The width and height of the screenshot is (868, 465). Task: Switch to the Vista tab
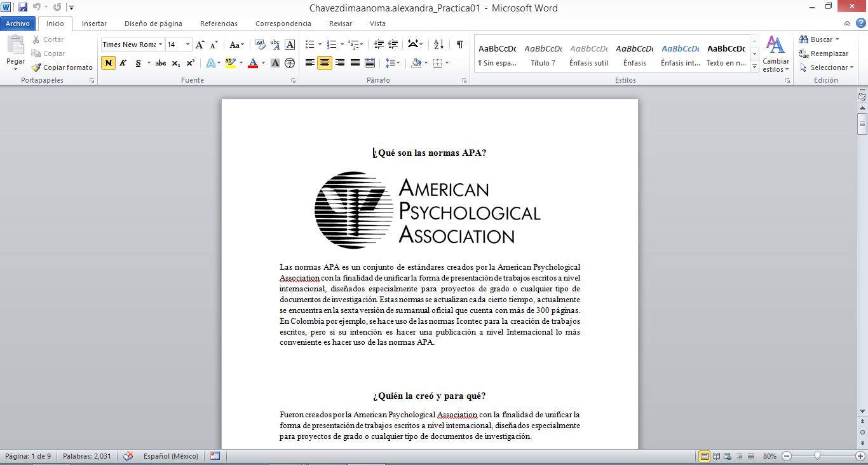377,24
